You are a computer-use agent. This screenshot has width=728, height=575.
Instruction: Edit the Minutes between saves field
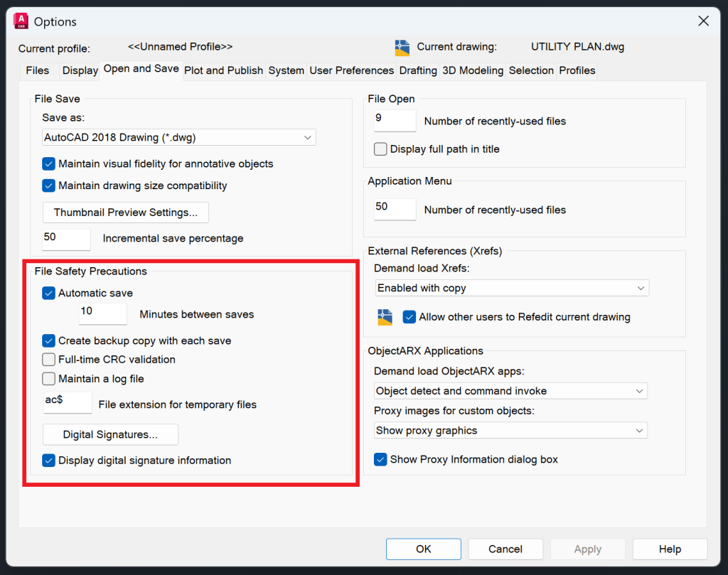tap(102, 313)
